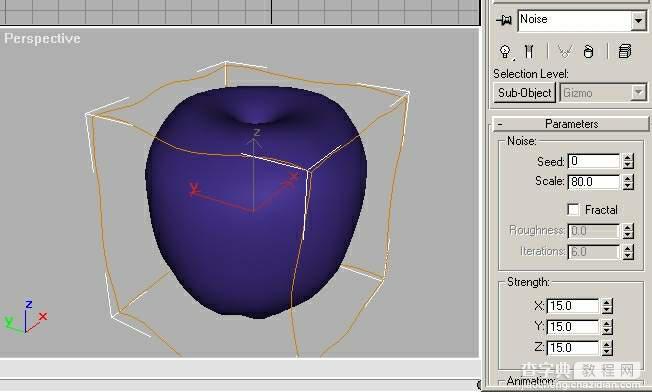Open the Edit Stack icon
652x392 pixels.
(625, 52)
